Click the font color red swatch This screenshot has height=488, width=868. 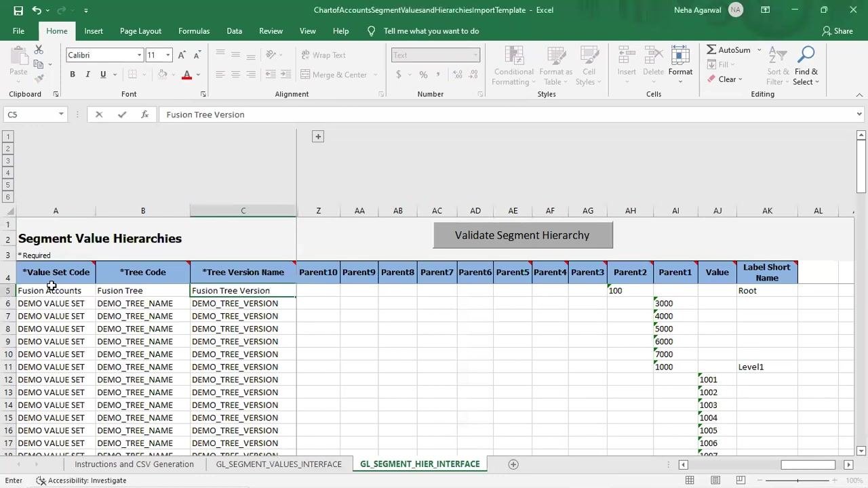click(186, 75)
